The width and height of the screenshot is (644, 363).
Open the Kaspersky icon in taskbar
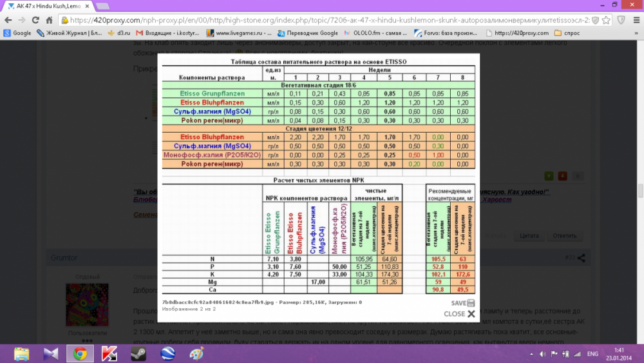(x=109, y=353)
